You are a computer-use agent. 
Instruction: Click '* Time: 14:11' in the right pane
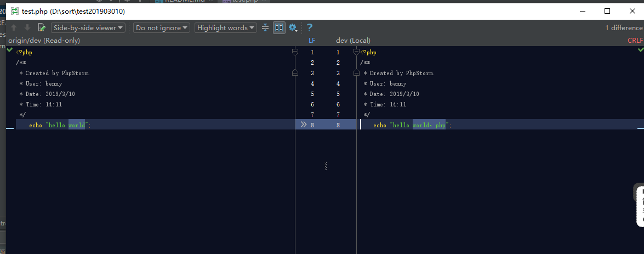[x=385, y=104]
